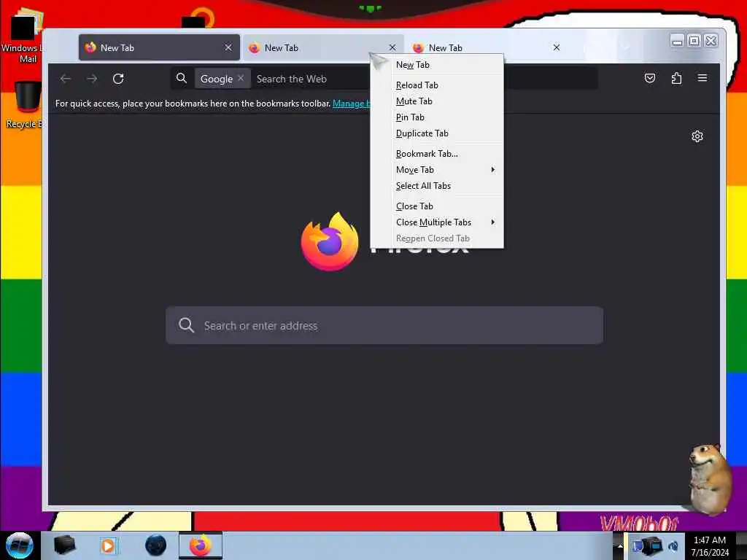Open the media player taskbar icon

(108, 545)
